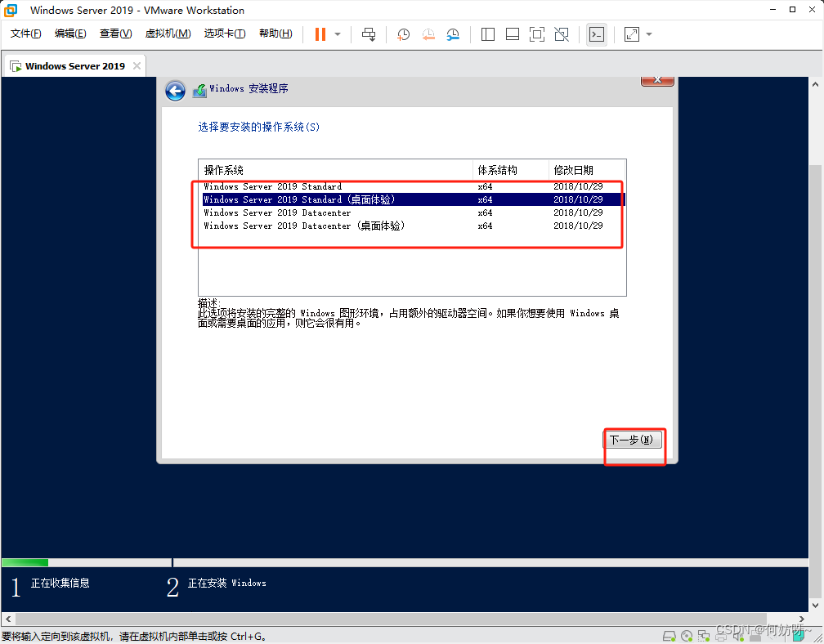Open the 选项卡(T) menu

click(224, 34)
